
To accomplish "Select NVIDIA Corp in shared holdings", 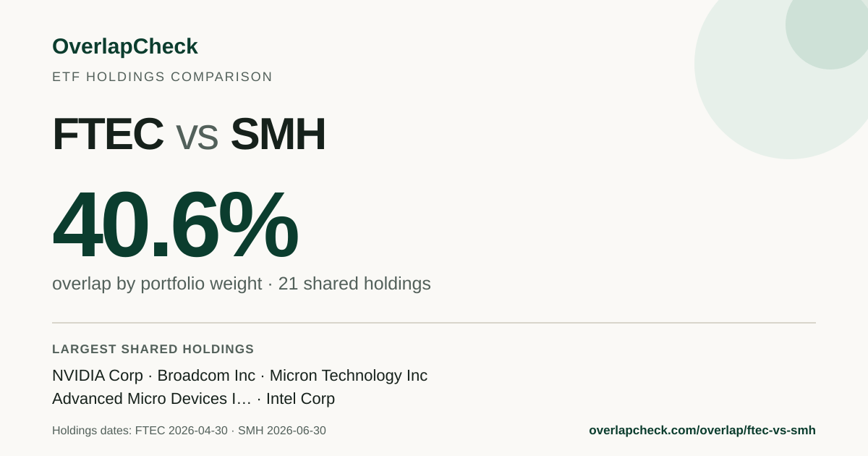I will point(98,376).
